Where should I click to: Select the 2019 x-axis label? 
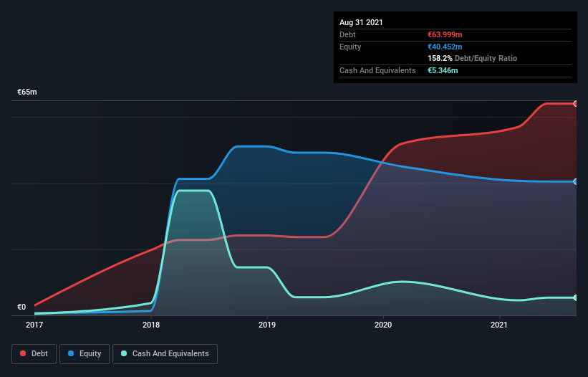pos(267,325)
